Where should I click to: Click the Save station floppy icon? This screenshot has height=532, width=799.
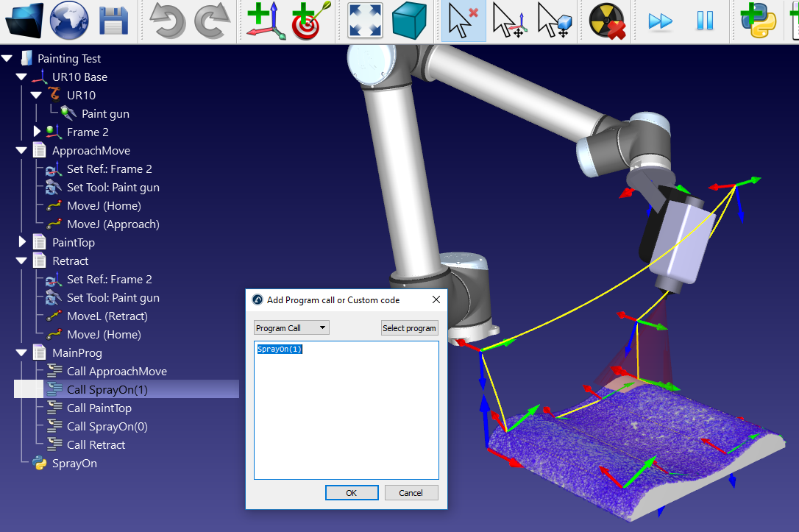pos(113,21)
